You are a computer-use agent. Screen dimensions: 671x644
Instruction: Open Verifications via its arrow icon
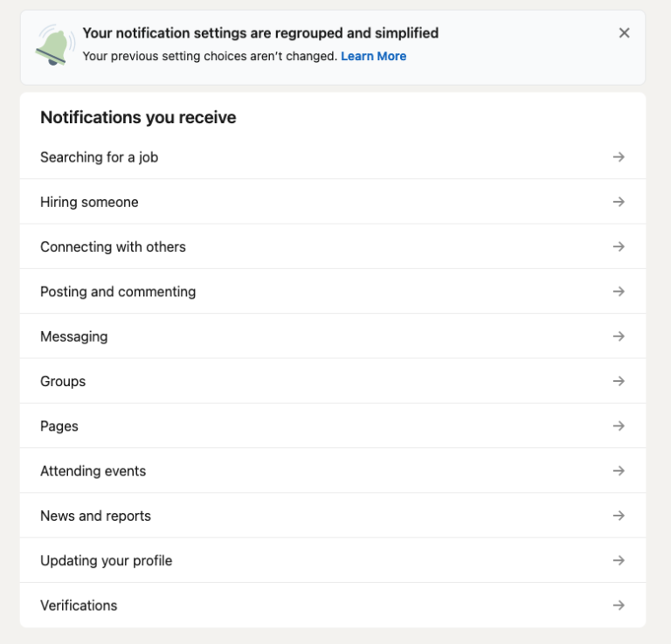[x=619, y=605]
